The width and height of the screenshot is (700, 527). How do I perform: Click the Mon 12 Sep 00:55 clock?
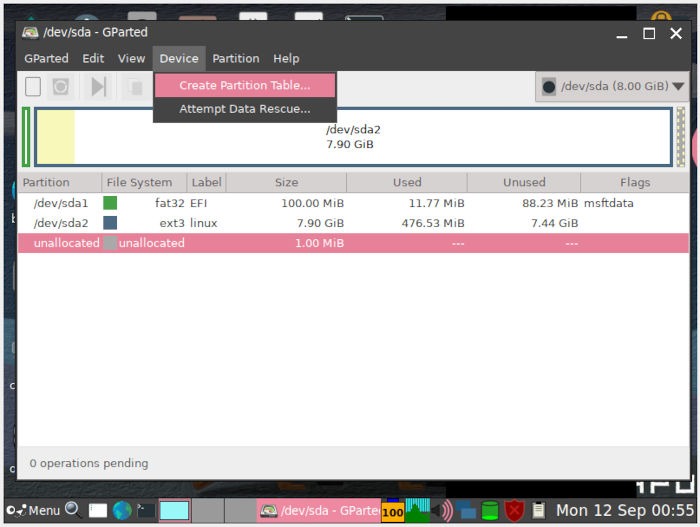pyautogui.click(x=625, y=510)
